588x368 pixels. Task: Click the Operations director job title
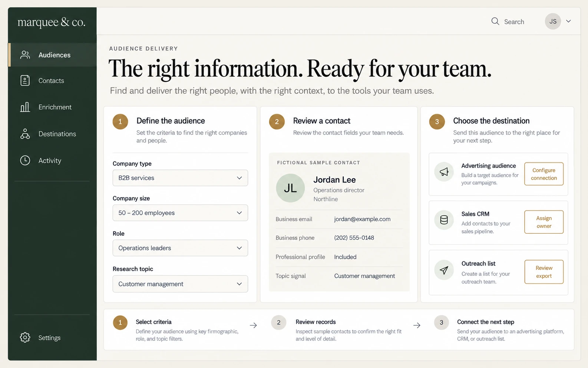[x=339, y=190]
